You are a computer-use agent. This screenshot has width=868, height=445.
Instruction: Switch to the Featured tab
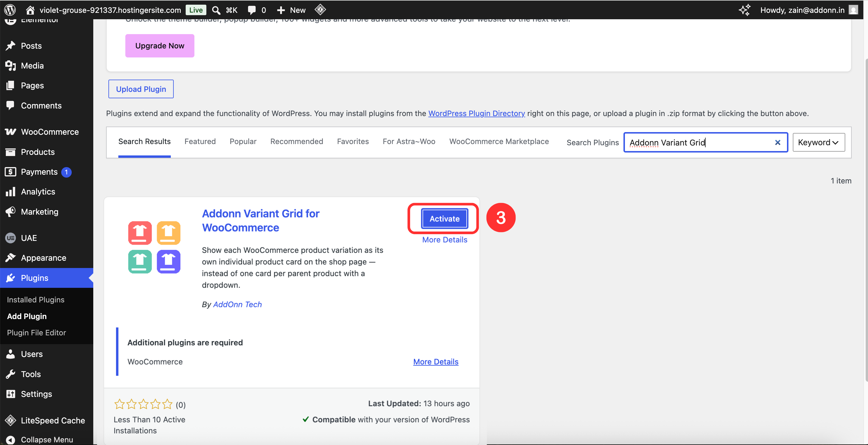[x=200, y=141]
